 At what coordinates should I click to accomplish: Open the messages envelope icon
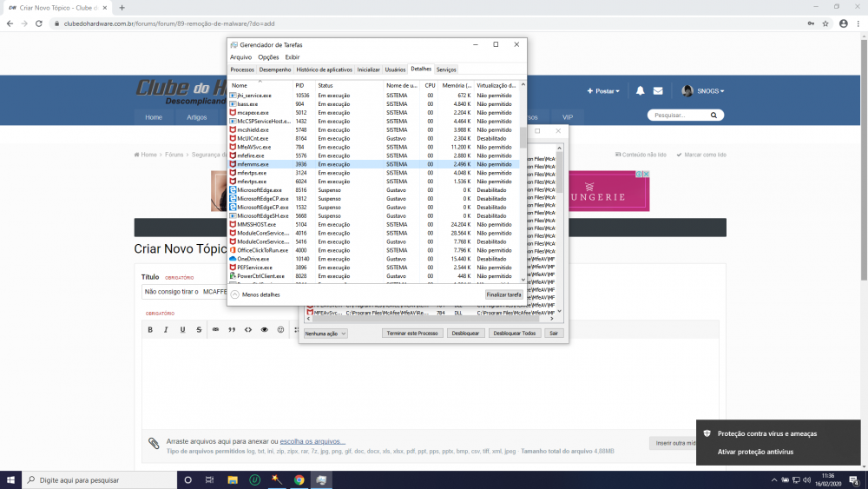[x=658, y=90]
